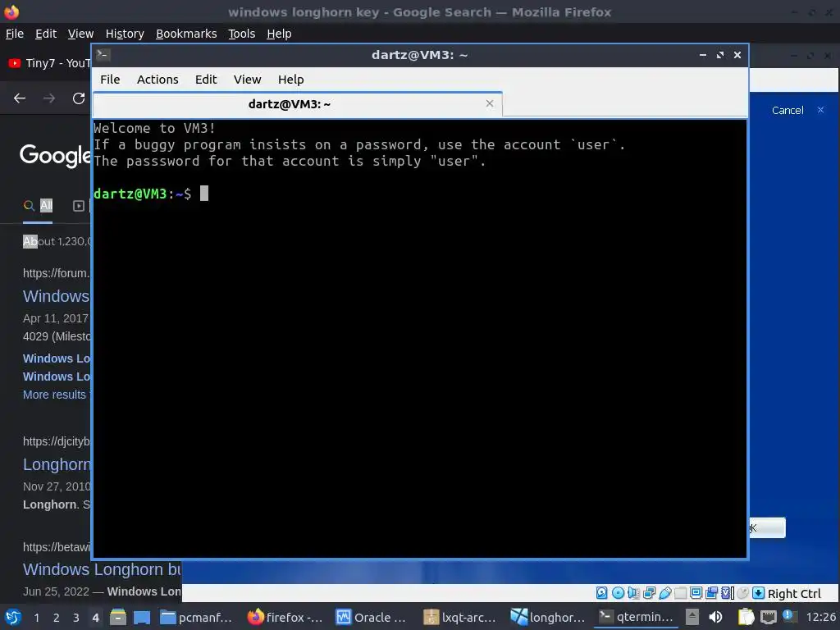Click VirtualBox USB devices icon
Viewport: 840px width, 630px height.
[x=664, y=593]
